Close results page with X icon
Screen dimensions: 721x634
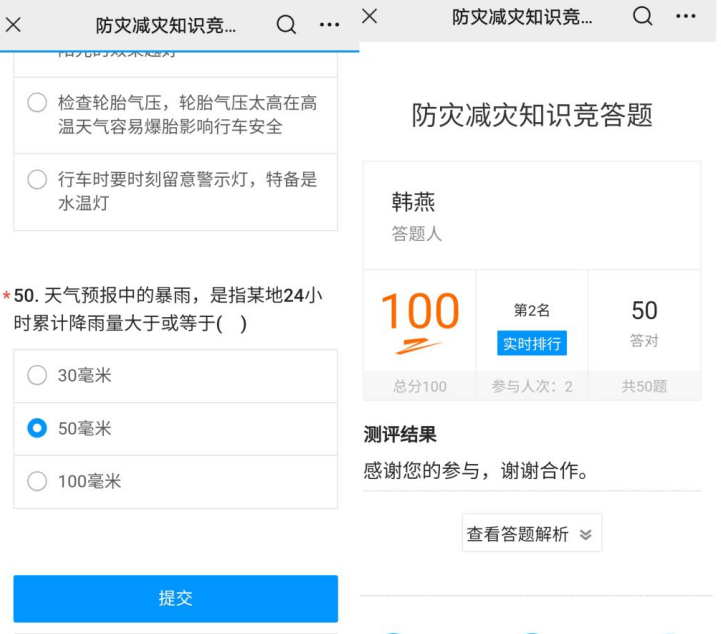(370, 16)
